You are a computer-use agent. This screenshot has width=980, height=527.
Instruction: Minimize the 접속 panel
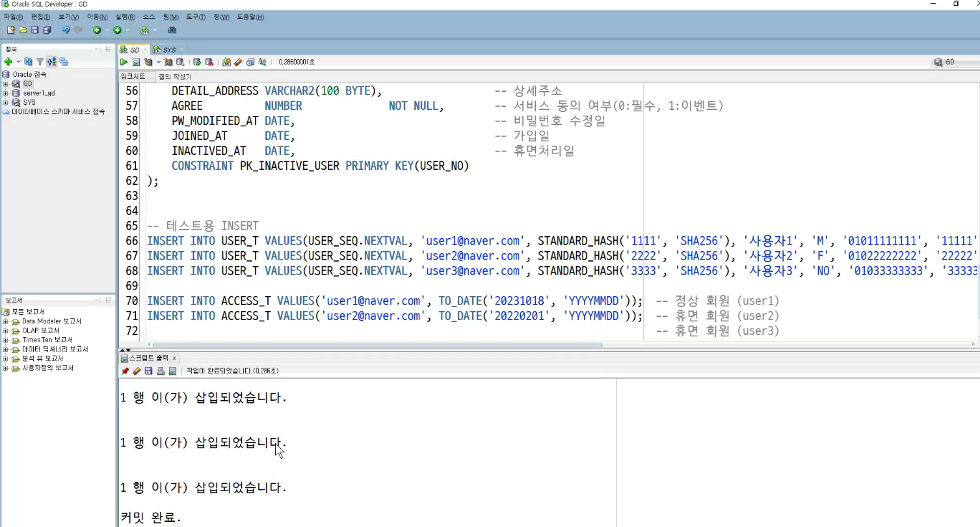click(x=109, y=49)
